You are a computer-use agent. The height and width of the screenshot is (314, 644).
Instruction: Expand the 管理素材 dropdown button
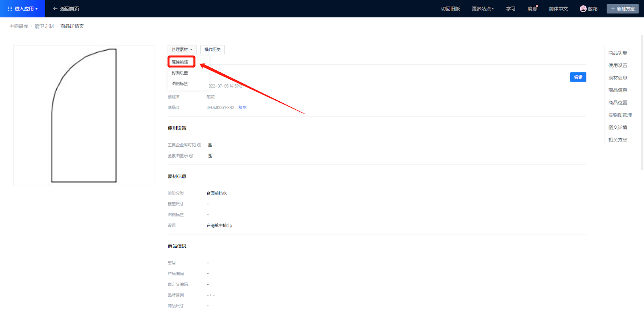click(x=182, y=49)
